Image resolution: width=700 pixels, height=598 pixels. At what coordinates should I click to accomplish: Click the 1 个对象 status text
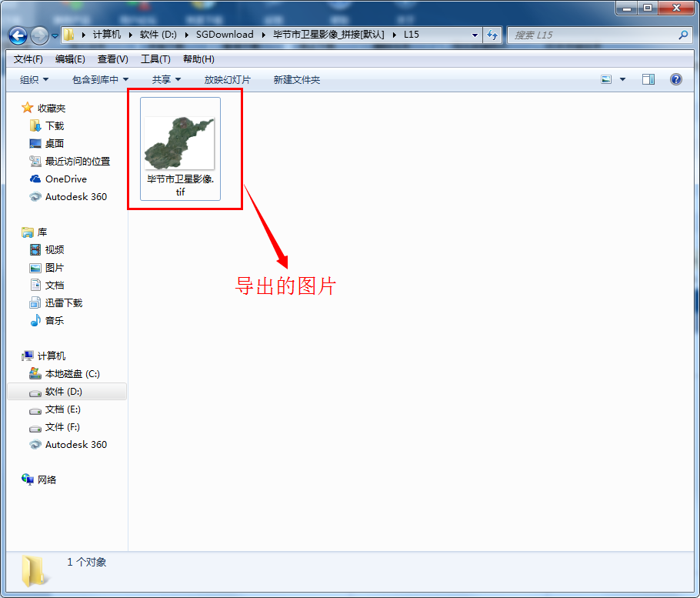point(87,562)
